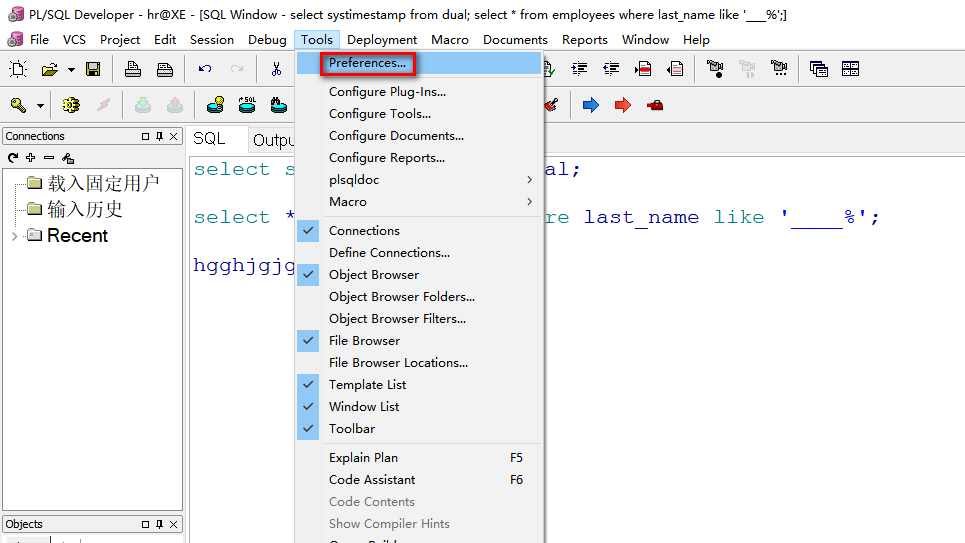This screenshot has width=965, height=543.
Task: Click the Tile windows icon
Action: [x=851, y=69]
